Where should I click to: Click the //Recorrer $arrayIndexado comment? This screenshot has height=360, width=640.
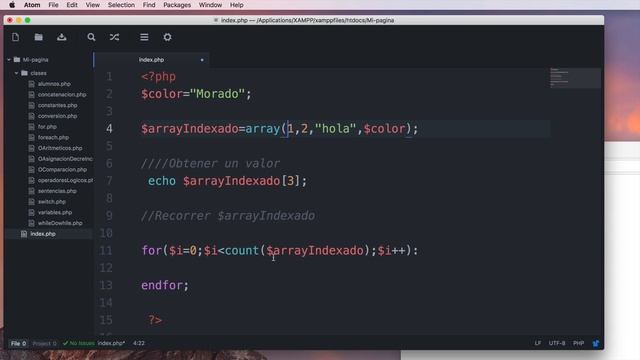(x=228, y=216)
